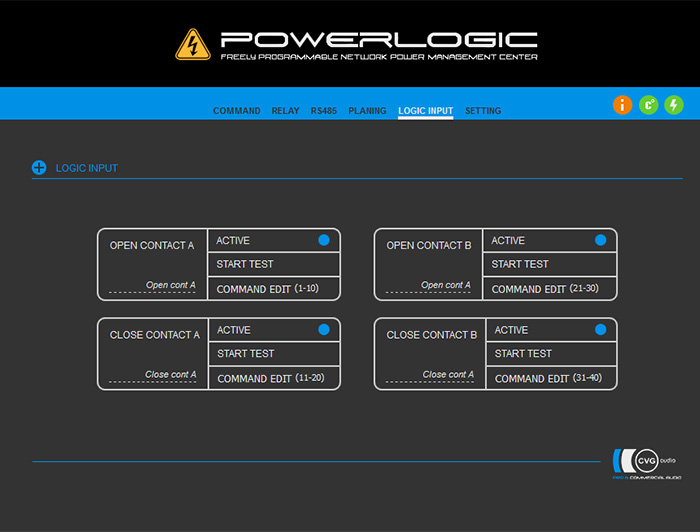Click the blue plus icon beside LOGIC INPUT
Viewport: 700px width, 532px height.
coord(39,168)
